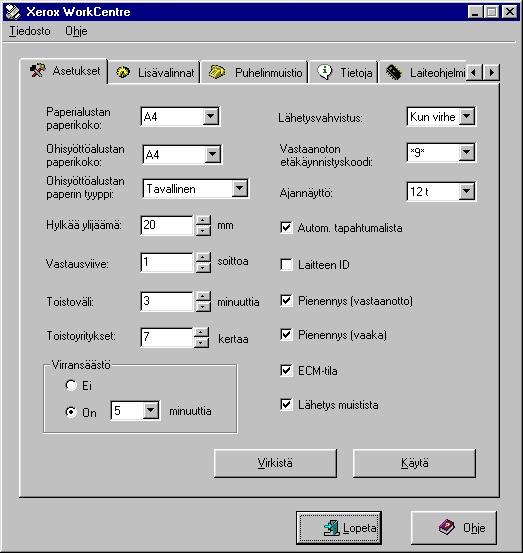Enable the Laitteen ID checkbox

[286, 265]
